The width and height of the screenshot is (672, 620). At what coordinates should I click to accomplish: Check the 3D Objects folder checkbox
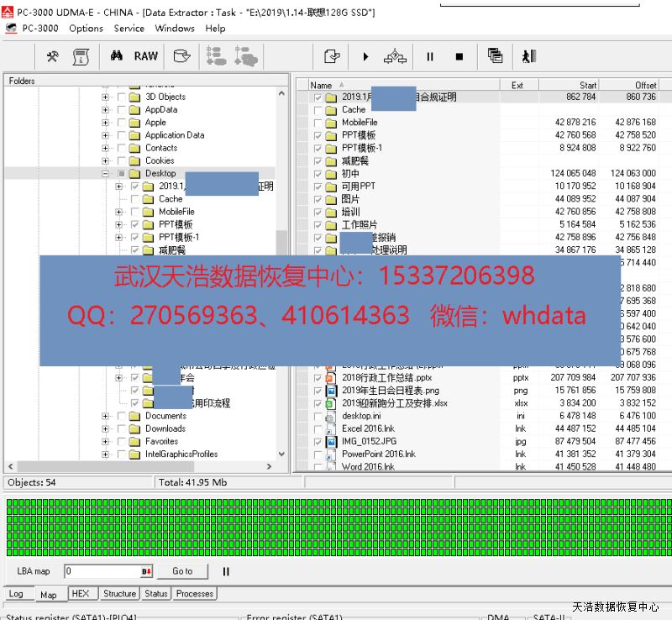[121, 97]
